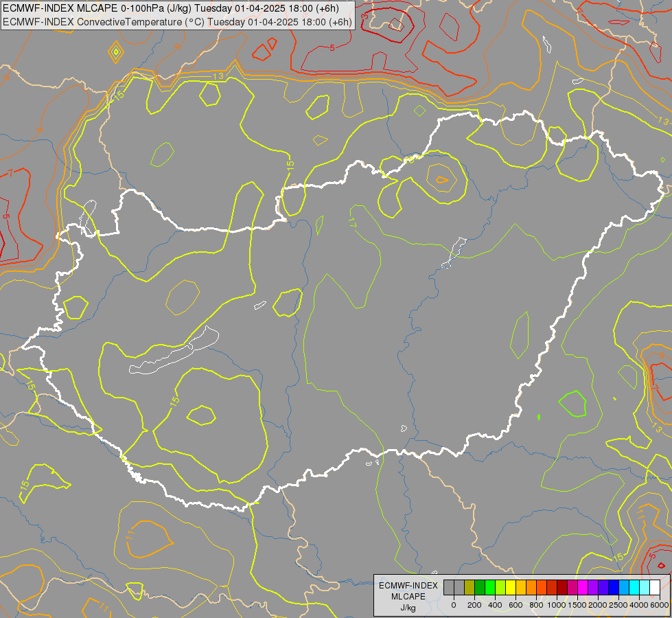Pick the pure yellow legend swatch
The width and height of the screenshot is (672, 618).
pyautogui.click(x=511, y=587)
